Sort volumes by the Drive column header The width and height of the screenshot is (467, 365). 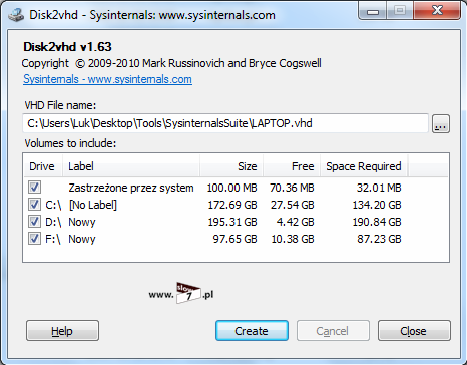pyautogui.click(x=43, y=166)
